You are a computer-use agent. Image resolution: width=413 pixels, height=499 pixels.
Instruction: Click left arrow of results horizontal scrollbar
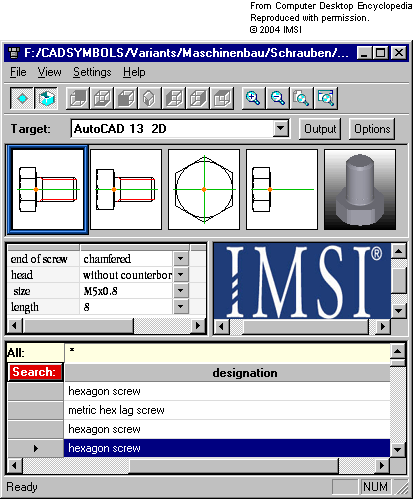coord(15,465)
